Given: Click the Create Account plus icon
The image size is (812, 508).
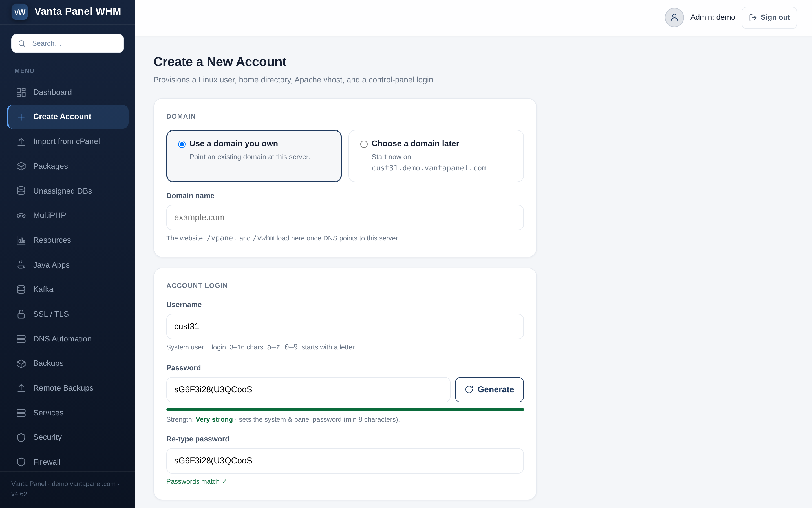Looking at the screenshot, I should [21, 117].
